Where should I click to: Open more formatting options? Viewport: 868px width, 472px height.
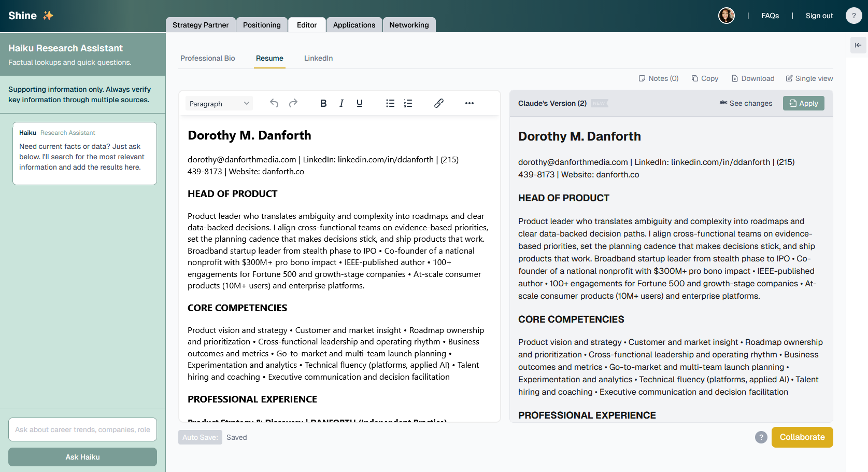[469, 103]
